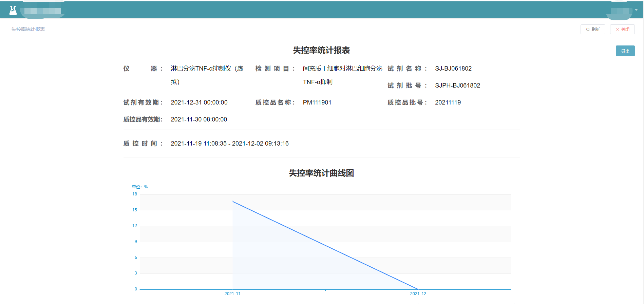Image resolution: width=644 pixels, height=304 pixels.
Task: Click the 2021-11 data point on chart
Action: [232, 202]
